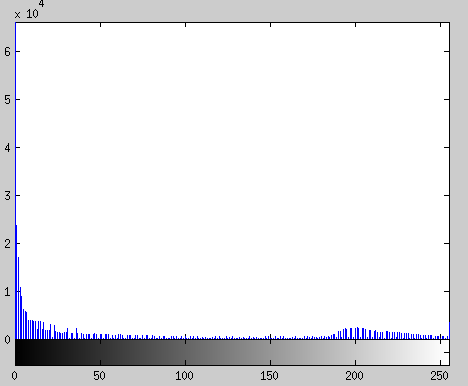468x386 pixels.
Task: Click the x-axis label 100
Action: pyautogui.click(x=184, y=376)
